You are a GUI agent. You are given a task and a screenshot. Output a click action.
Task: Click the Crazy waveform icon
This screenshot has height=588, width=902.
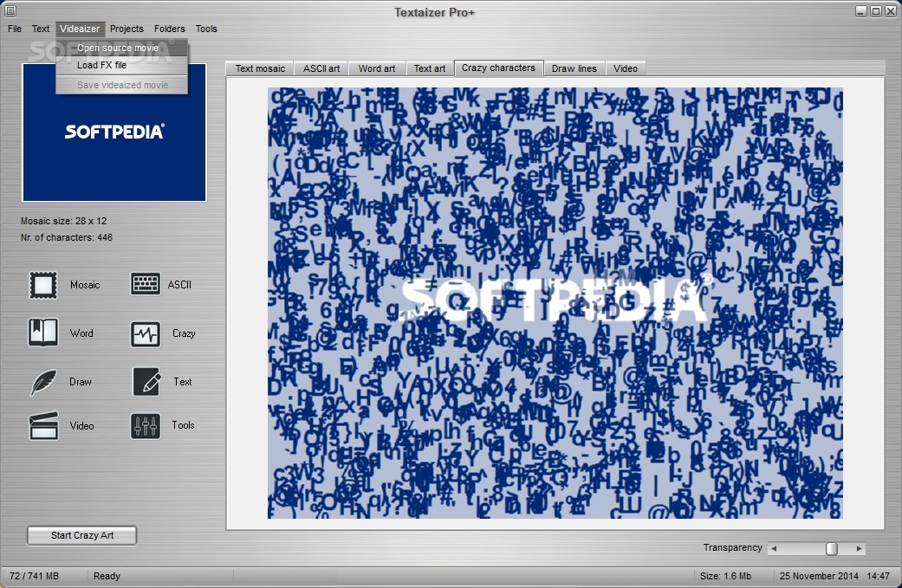coord(146,334)
